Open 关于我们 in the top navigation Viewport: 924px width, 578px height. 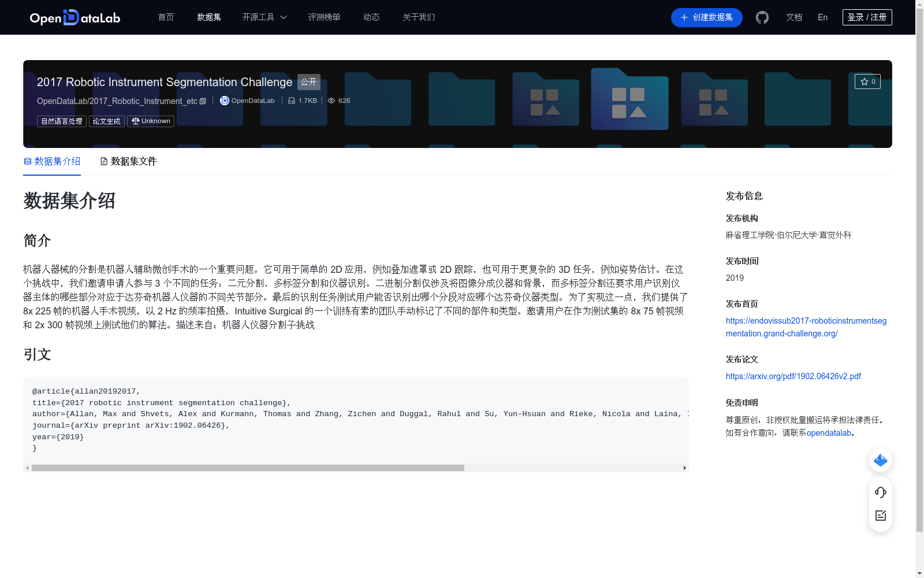tap(419, 17)
